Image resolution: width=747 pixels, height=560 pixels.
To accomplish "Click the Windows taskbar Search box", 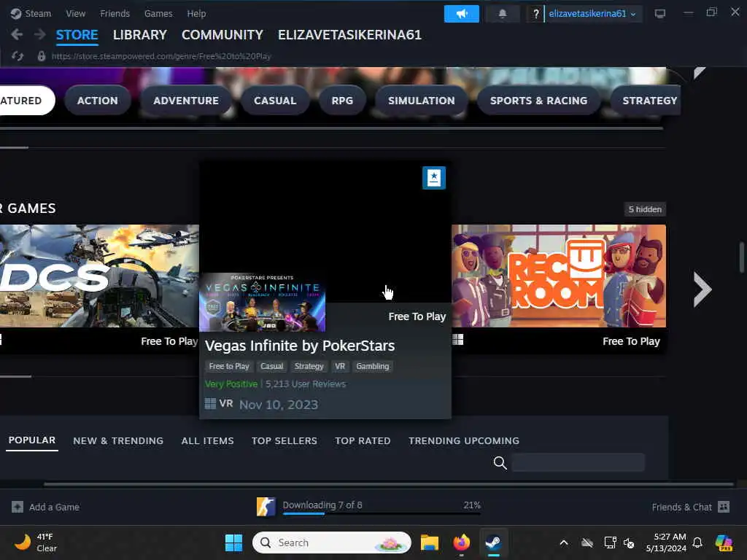I will pos(332,542).
